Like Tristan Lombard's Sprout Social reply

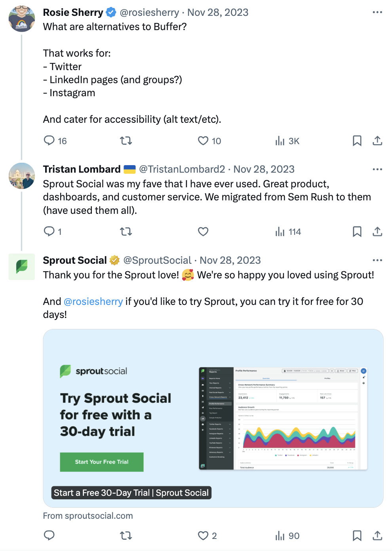[x=203, y=231]
